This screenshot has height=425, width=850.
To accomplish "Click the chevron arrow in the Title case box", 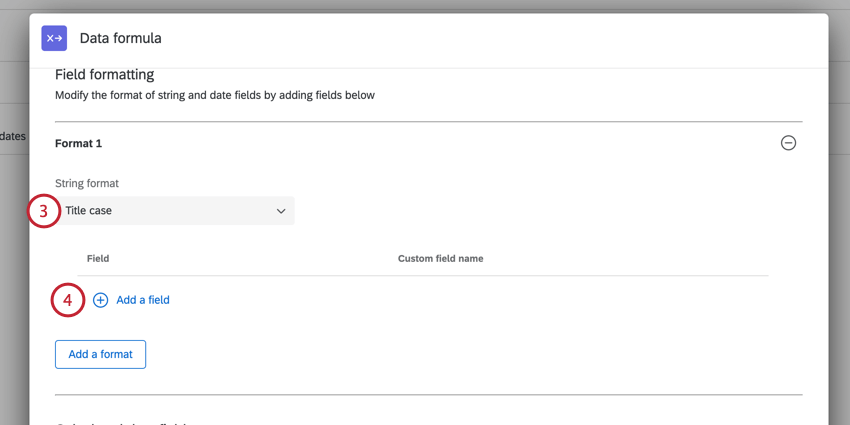I will pos(281,211).
